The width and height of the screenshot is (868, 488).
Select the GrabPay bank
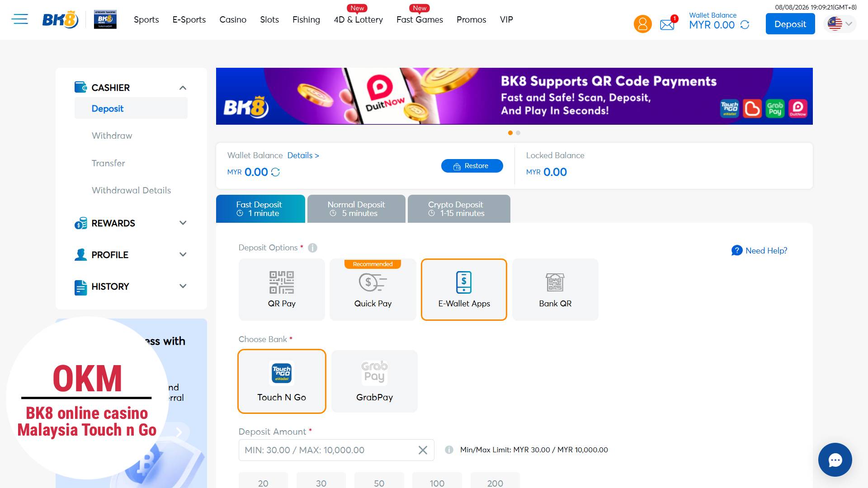coord(374,381)
